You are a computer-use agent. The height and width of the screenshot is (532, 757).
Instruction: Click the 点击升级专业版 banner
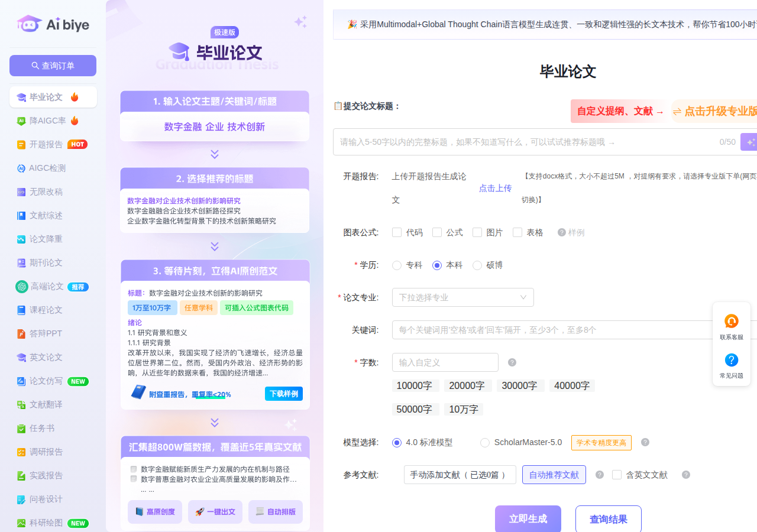click(x=714, y=111)
